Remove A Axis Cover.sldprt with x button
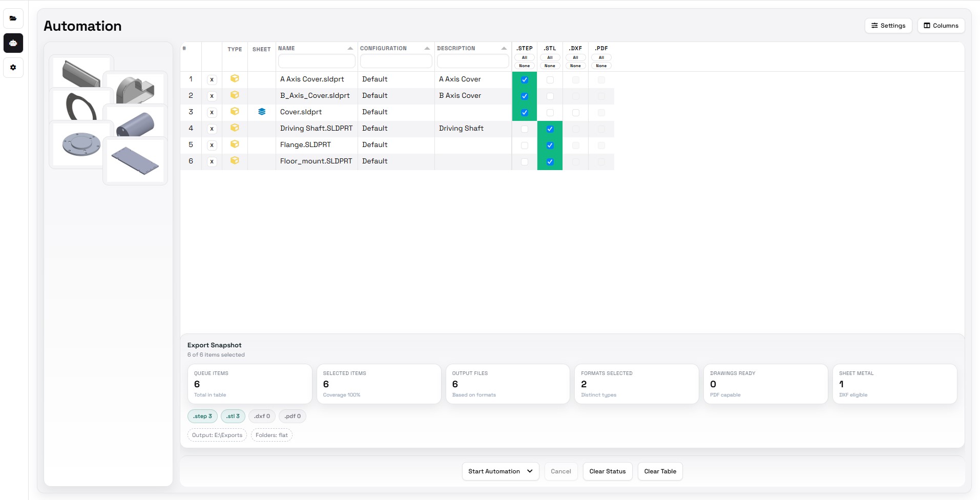 (x=212, y=80)
